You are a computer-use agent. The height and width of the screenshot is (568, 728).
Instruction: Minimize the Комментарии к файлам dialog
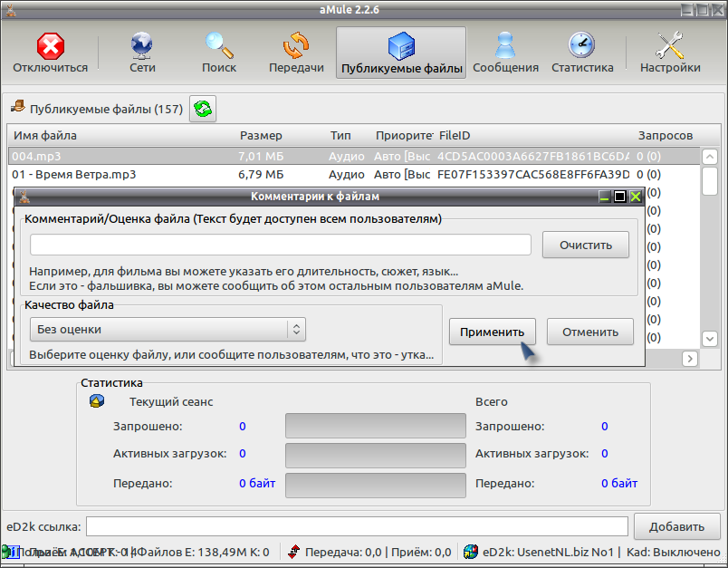tap(604, 197)
